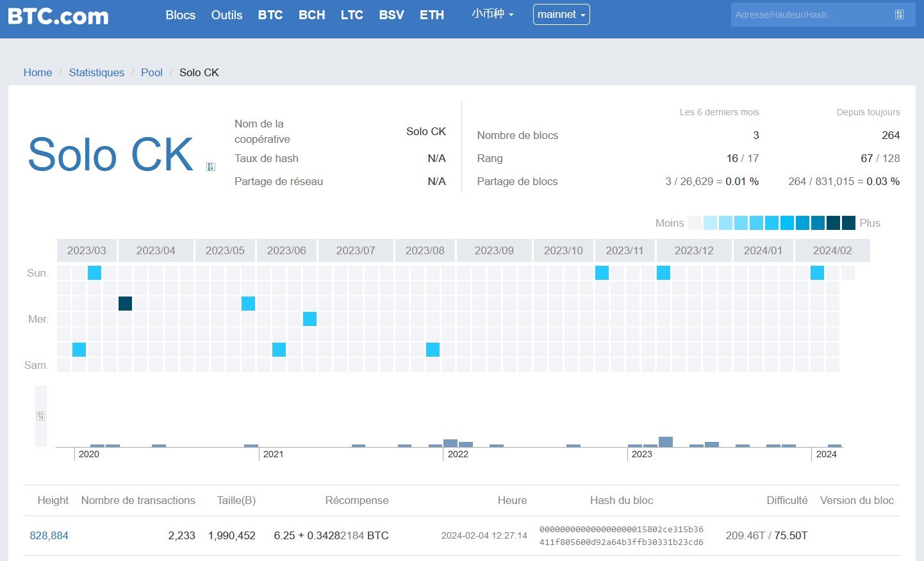This screenshot has width=924, height=561.
Task: Click the tall bar just after 2022 marker
Action: pos(450,443)
